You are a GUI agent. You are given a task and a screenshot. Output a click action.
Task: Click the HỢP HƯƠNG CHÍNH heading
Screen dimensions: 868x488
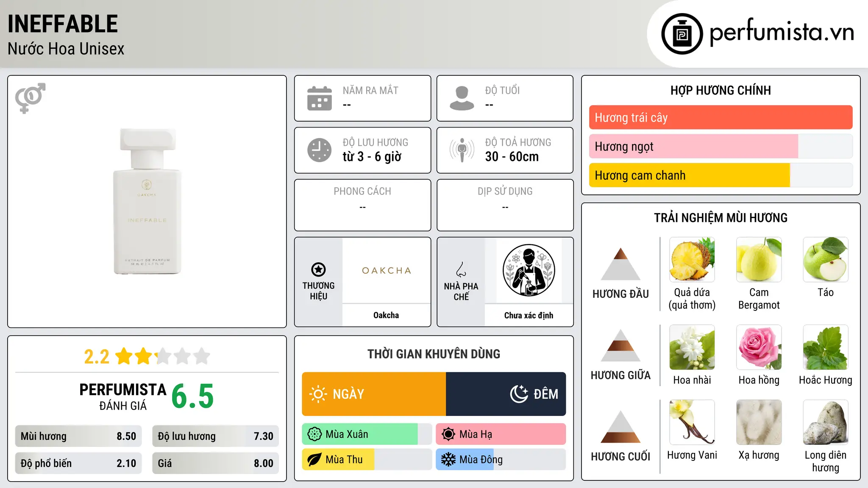tap(721, 90)
